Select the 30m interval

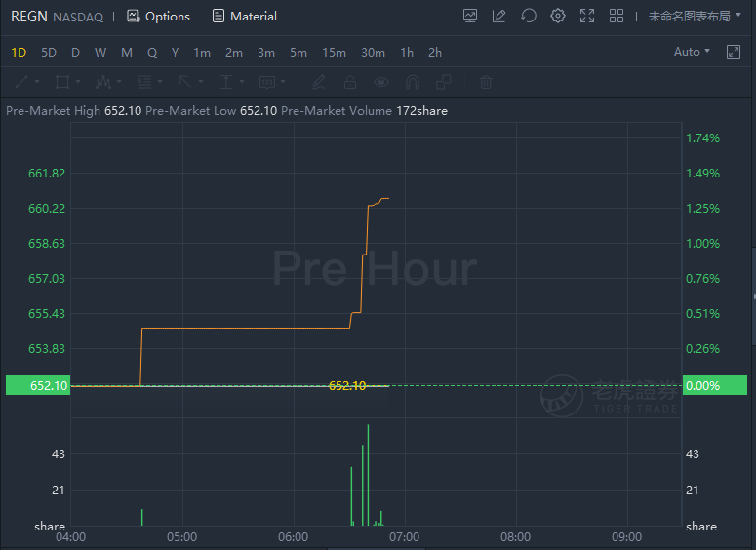tap(374, 52)
